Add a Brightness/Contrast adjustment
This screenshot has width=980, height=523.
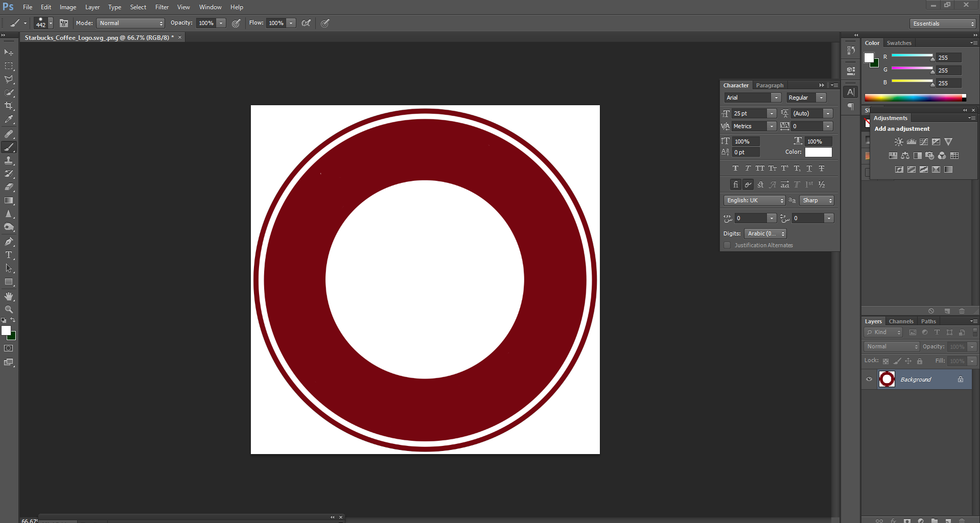pyautogui.click(x=899, y=141)
